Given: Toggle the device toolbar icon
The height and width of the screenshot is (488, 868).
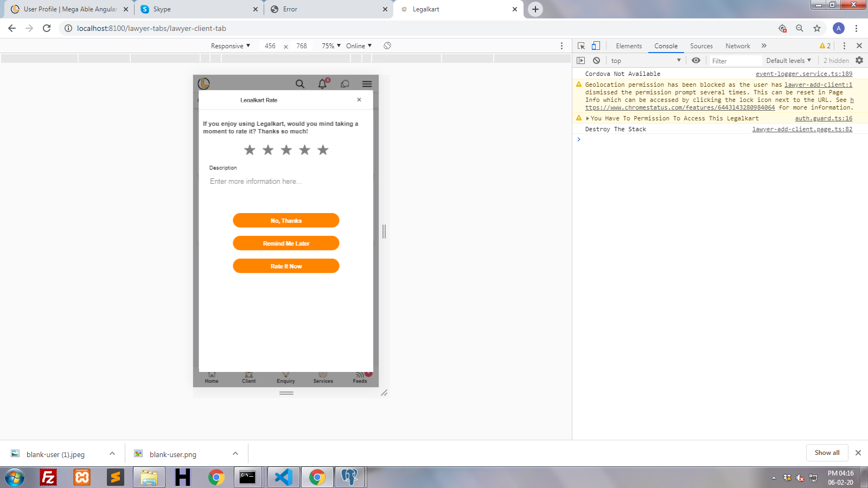Looking at the screenshot, I should click(x=596, y=46).
